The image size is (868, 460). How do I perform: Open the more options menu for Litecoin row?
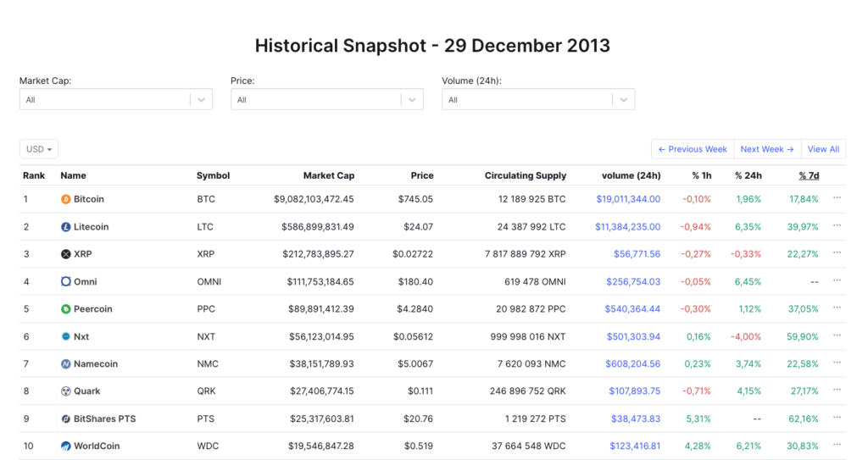(837, 225)
